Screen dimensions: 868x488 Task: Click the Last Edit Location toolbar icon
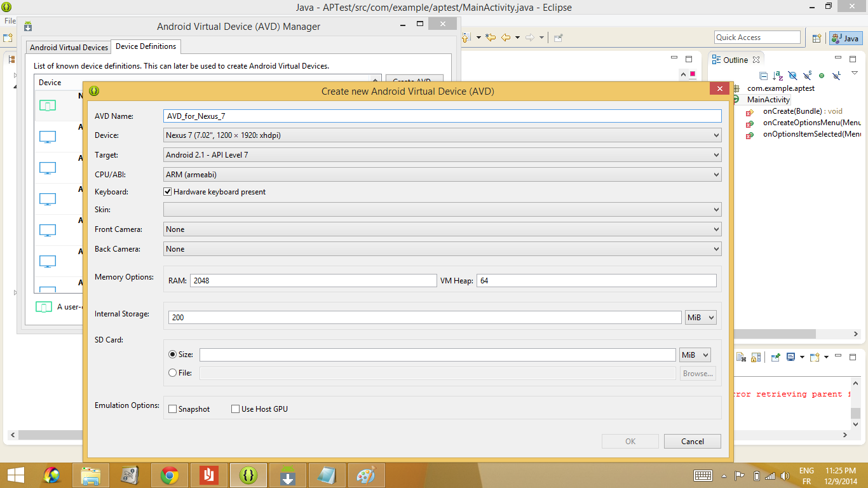491,37
